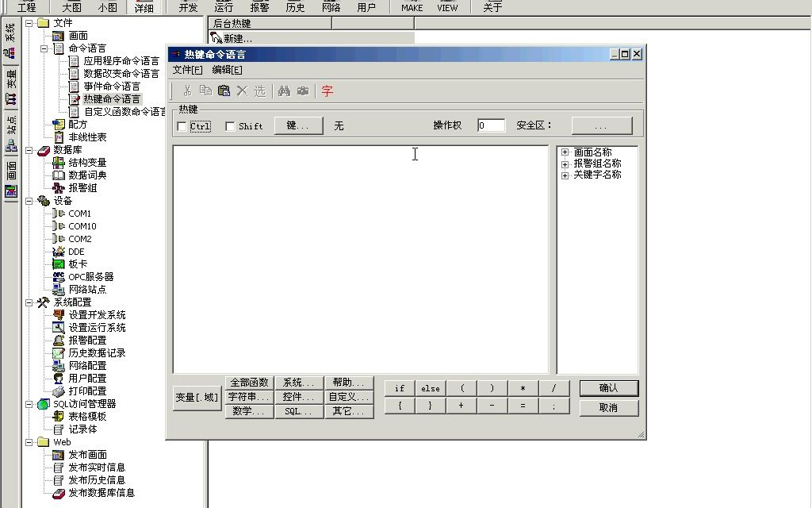
Task: Click the 确认 button
Action: tap(607, 388)
